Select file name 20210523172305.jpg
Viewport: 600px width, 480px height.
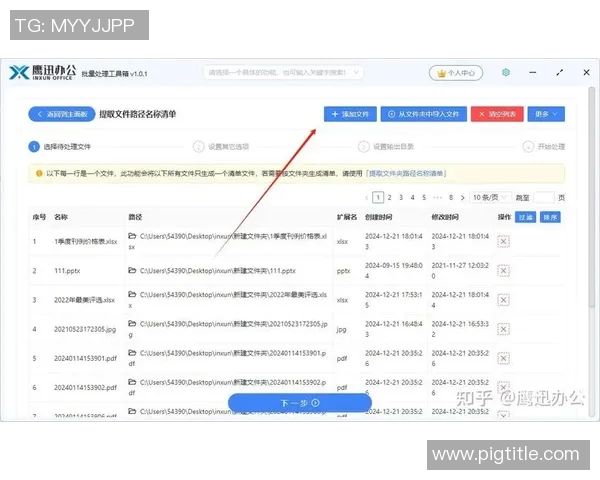(x=85, y=329)
